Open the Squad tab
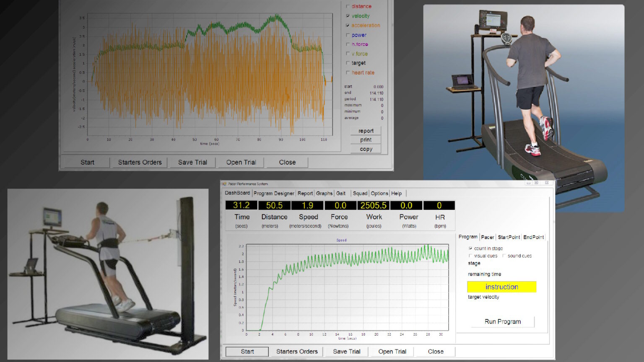This screenshot has width=644, height=362. [360, 194]
